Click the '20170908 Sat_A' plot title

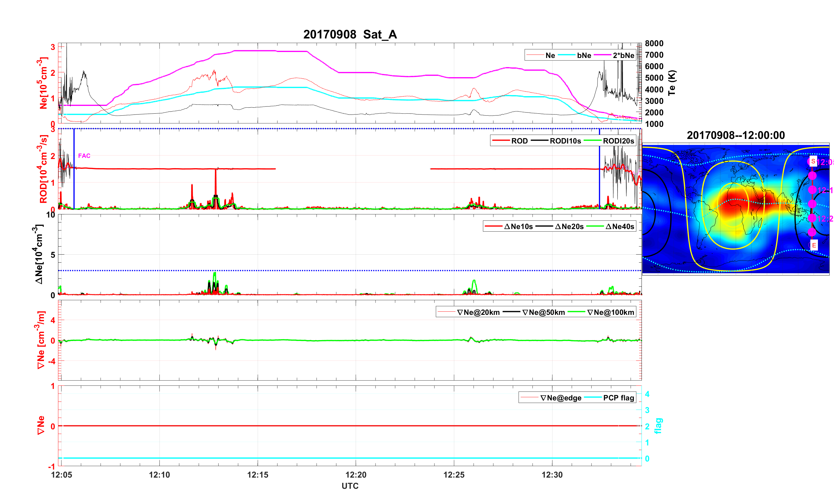click(x=350, y=34)
